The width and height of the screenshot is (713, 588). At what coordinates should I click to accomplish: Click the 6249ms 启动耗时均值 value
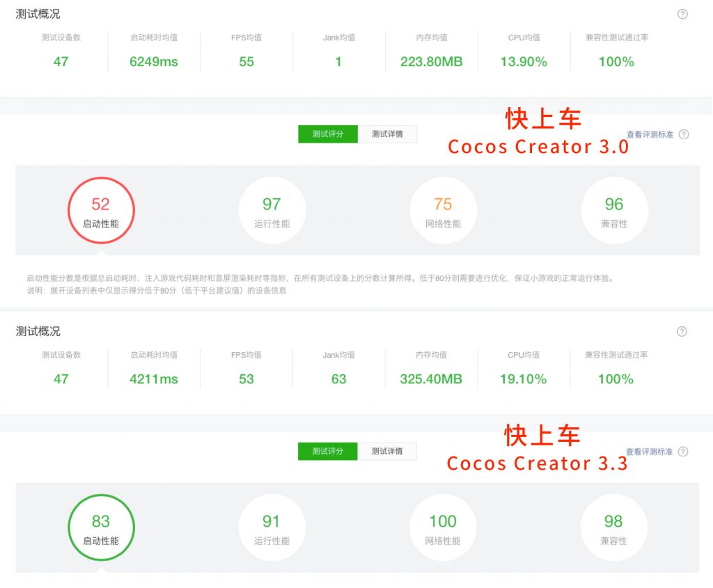pos(154,62)
